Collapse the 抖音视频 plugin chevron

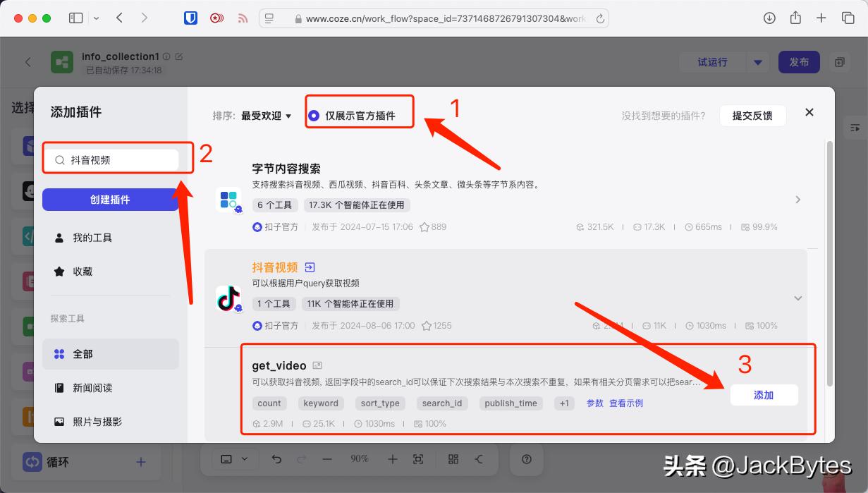pos(797,298)
